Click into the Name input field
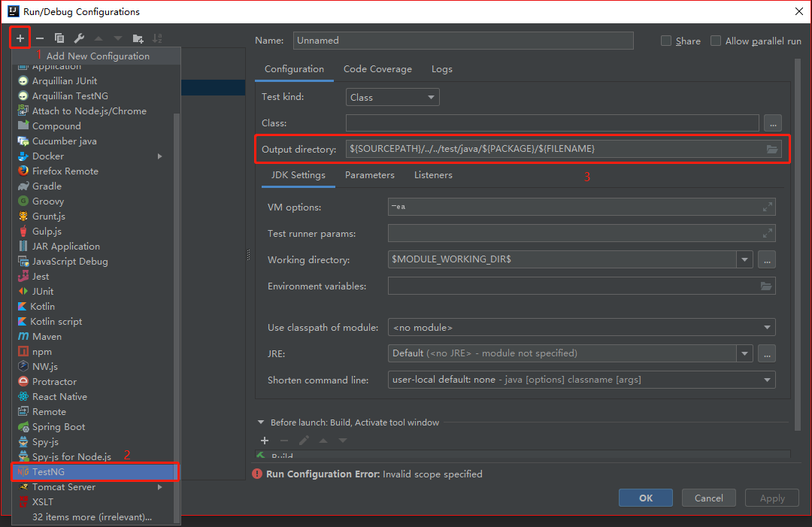This screenshot has height=527, width=812. pos(463,41)
